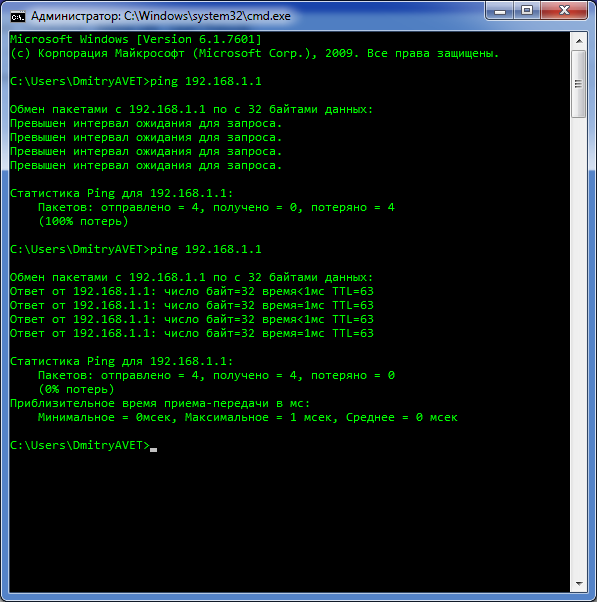The image size is (597, 602).
Task: Click the line with получено = 0
Action: pyautogui.click(x=216, y=207)
